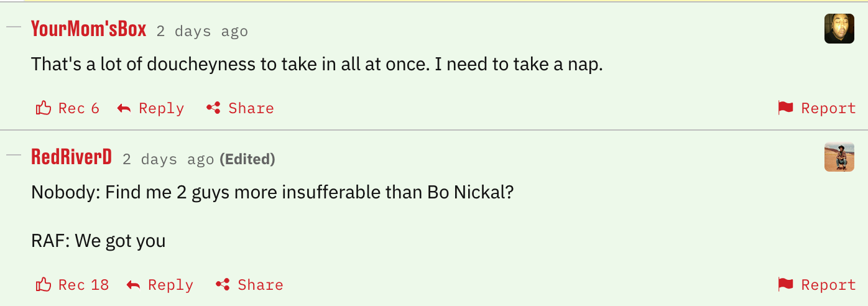Collapse the RedRiverD comment thread
Screen dimensions: 868x306
14,156
